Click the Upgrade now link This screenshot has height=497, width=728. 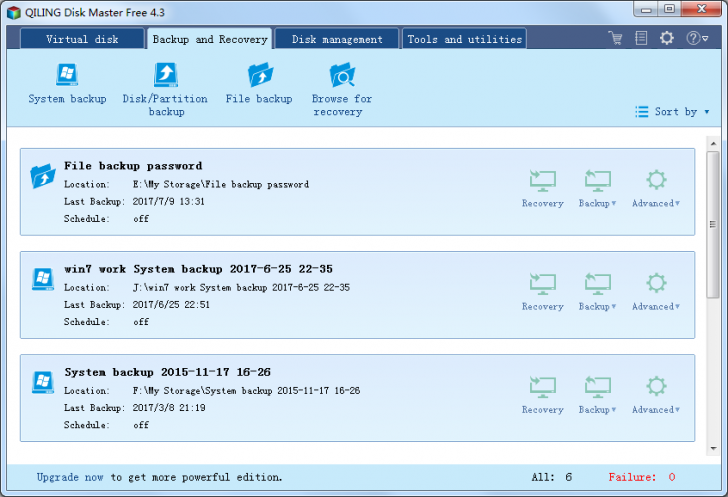tap(70, 477)
